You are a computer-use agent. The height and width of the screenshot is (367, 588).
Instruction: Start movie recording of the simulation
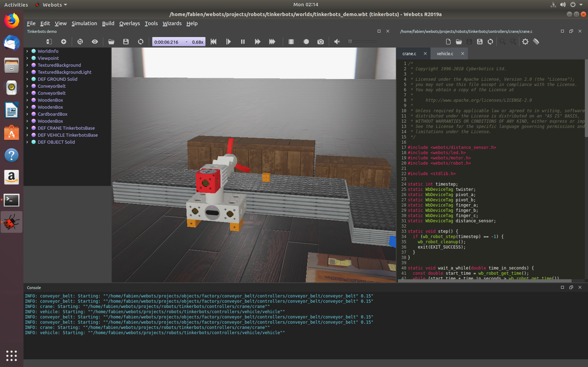pyautogui.click(x=306, y=42)
